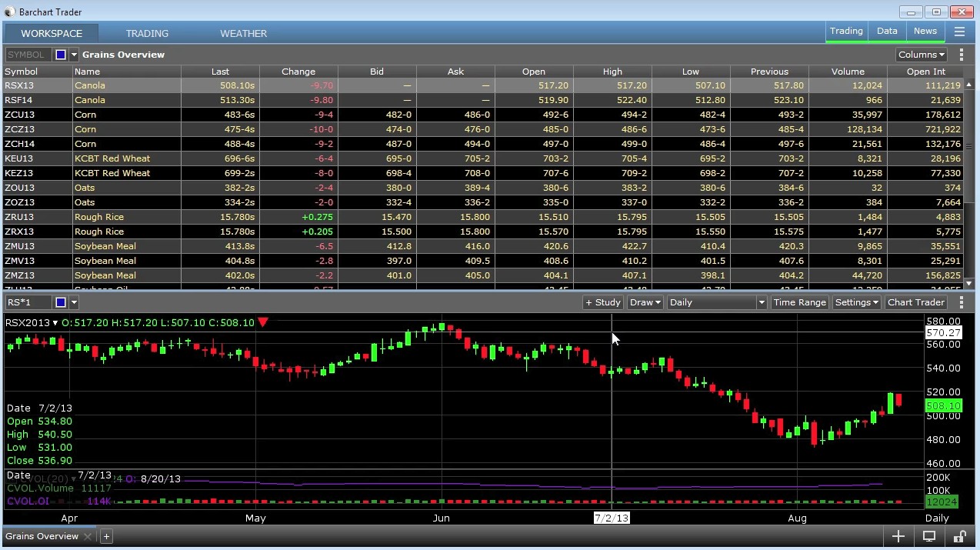
Task: Click the Time Range button
Action: (x=800, y=302)
